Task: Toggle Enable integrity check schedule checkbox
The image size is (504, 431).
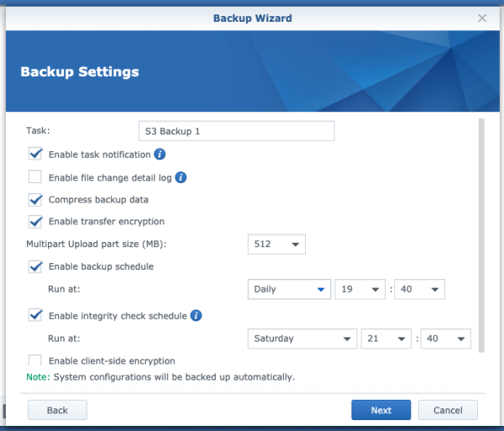Action: [x=35, y=315]
